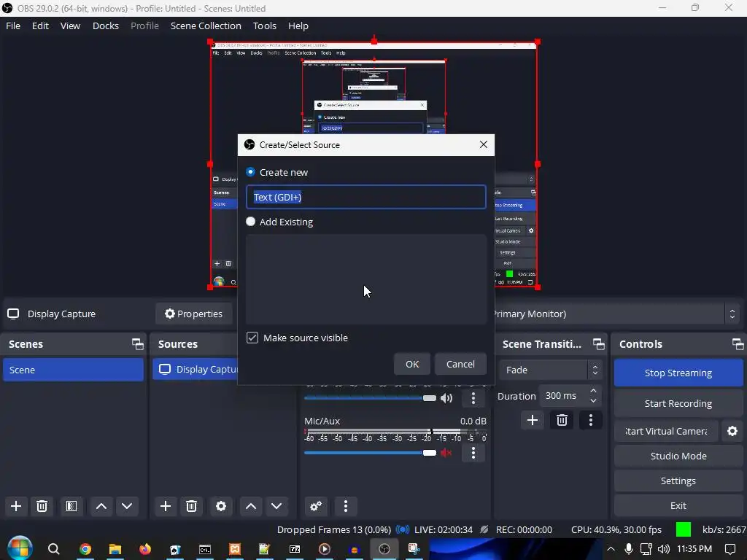The width and height of the screenshot is (747, 560).
Task: Open the Docks menu
Action: (x=105, y=26)
